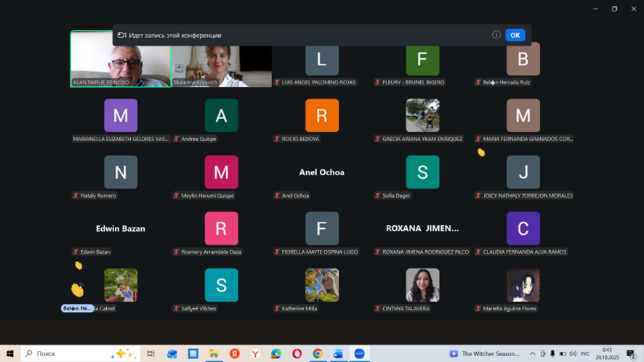Click the info icon in recording banner

pos(496,35)
